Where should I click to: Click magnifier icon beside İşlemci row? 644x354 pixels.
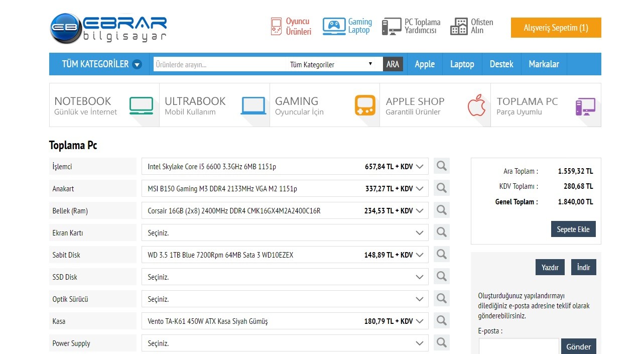point(441,166)
